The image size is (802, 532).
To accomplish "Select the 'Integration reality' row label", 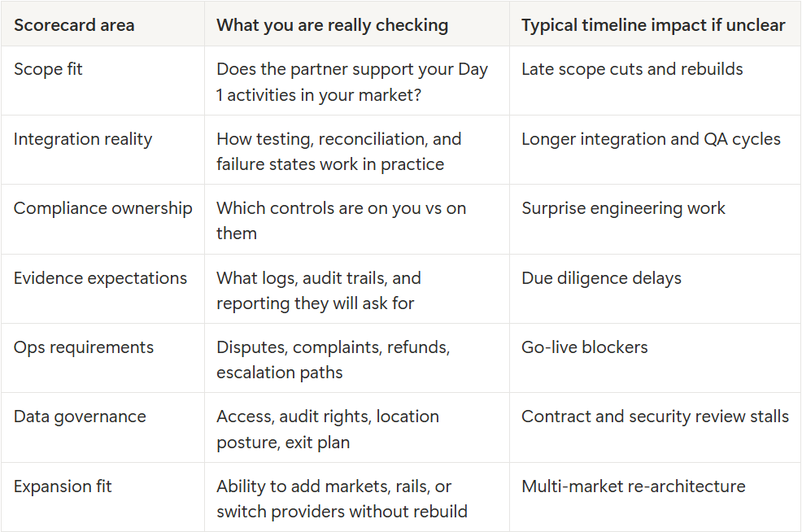I will click(x=83, y=139).
